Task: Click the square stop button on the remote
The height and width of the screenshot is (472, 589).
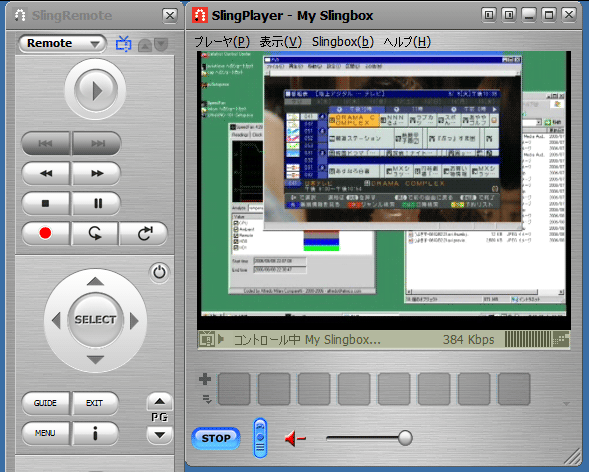Action: coord(46,203)
